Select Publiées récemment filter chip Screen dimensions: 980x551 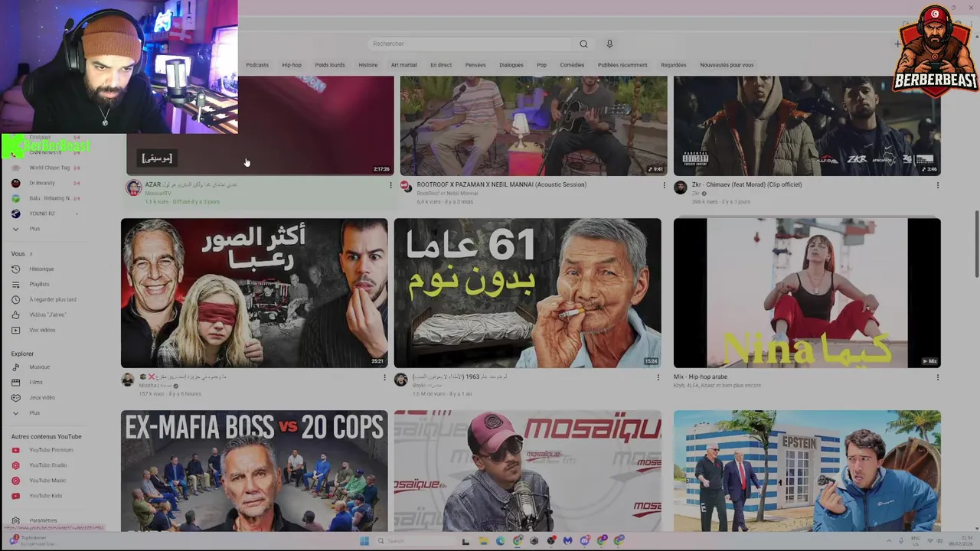(x=622, y=65)
